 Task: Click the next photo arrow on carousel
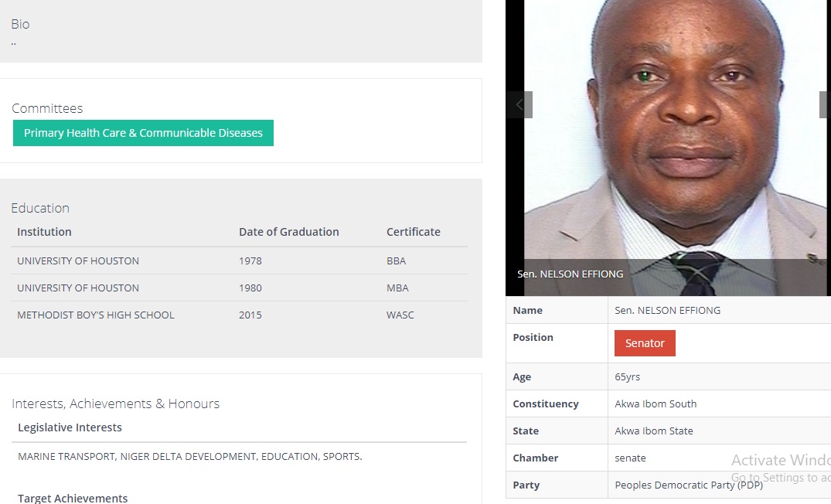coord(824,104)
